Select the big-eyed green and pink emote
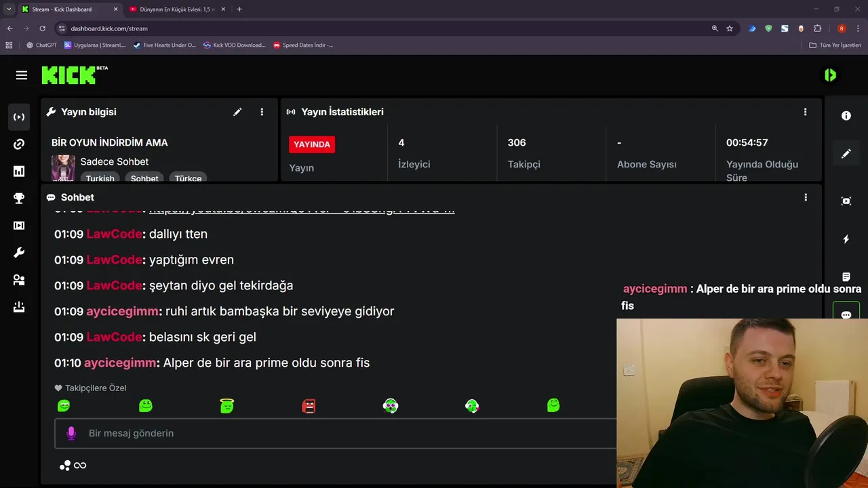 [x=391, y=406]
